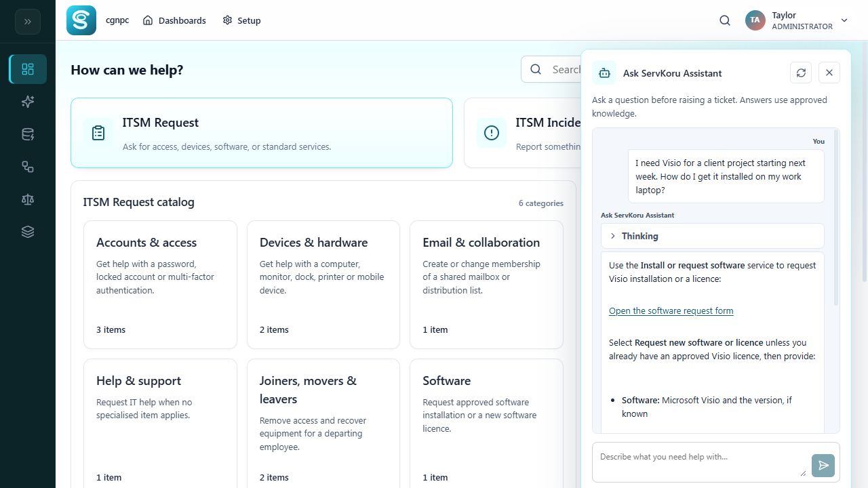Viewport: 868px width, 488px height.
Task: Open the Help & support category
Action: click(161, 423)
